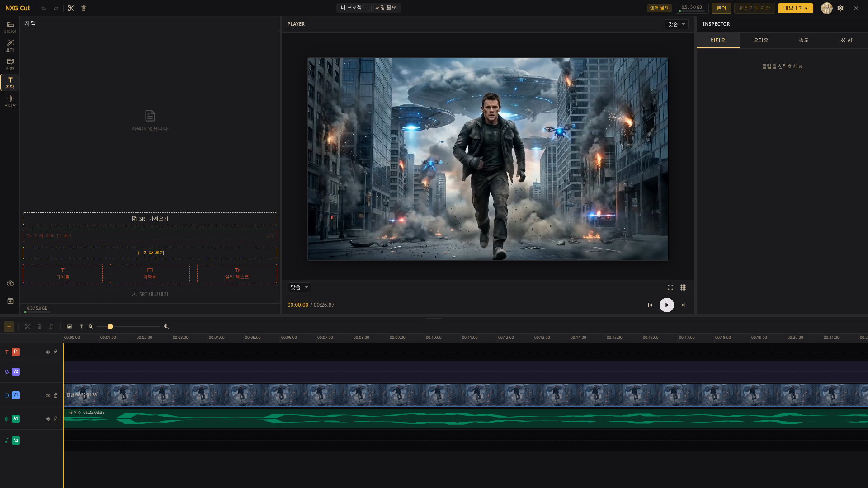Switch to the AI inspector tab
Screen dimensions: 868x488
(x=847, y=40)
